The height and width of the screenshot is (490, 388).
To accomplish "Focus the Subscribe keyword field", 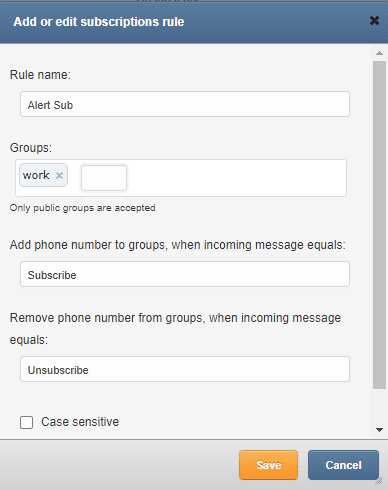I will 185,274.
